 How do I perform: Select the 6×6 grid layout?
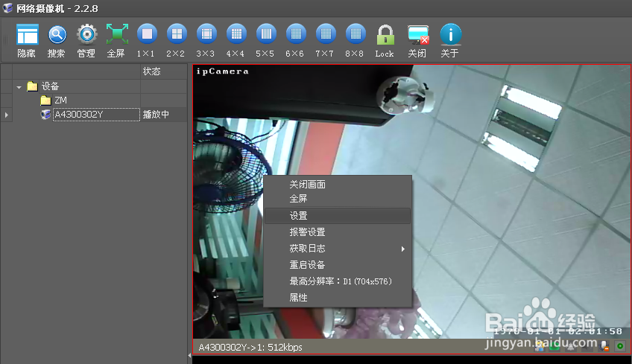point(296,34)
